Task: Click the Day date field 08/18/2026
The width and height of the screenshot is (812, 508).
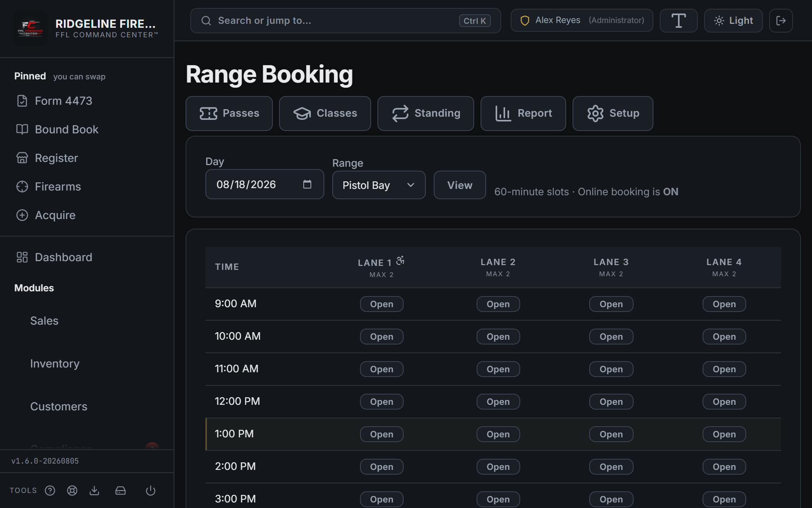Action: (265, 184)
